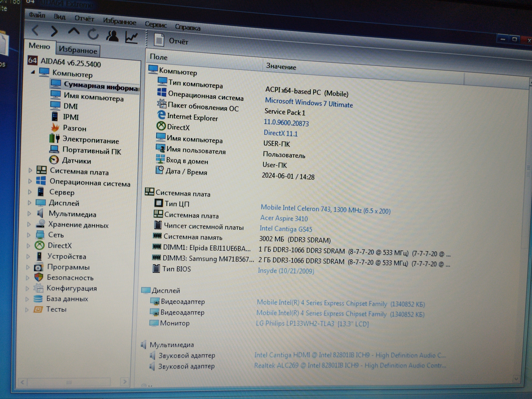This screenshot has width=532, height=399.
Task: Select the Разгон flame icon
Action: [x=55, y=127]
